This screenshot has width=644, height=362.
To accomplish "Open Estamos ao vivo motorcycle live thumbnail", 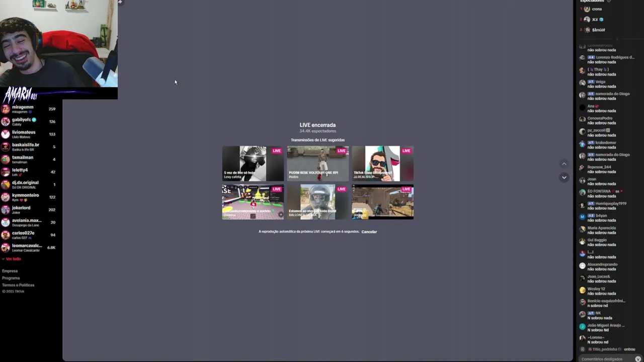I will coord(318,202).
